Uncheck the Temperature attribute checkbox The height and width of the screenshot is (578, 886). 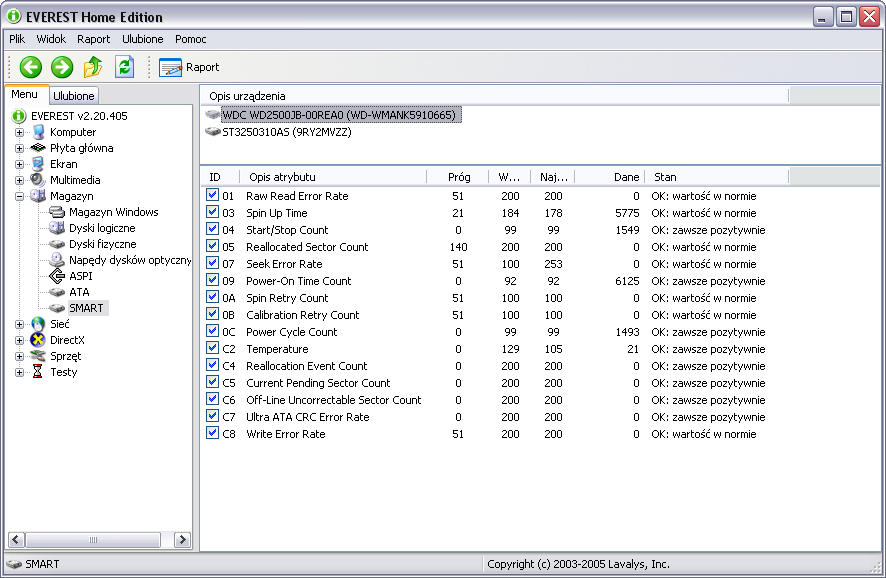212,349
